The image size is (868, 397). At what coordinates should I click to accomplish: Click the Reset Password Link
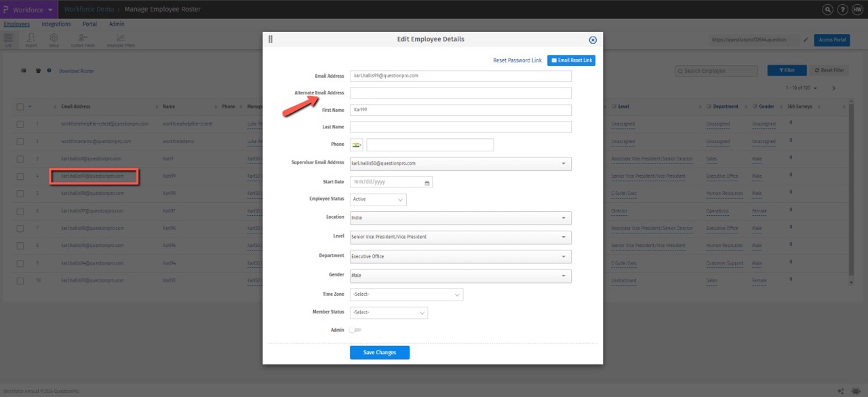coord(517,60)
